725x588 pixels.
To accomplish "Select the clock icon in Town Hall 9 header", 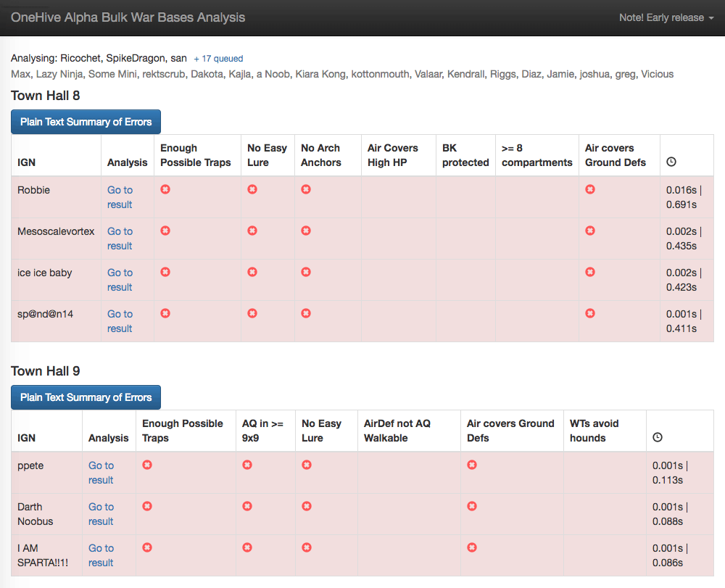I will point(657,437).
